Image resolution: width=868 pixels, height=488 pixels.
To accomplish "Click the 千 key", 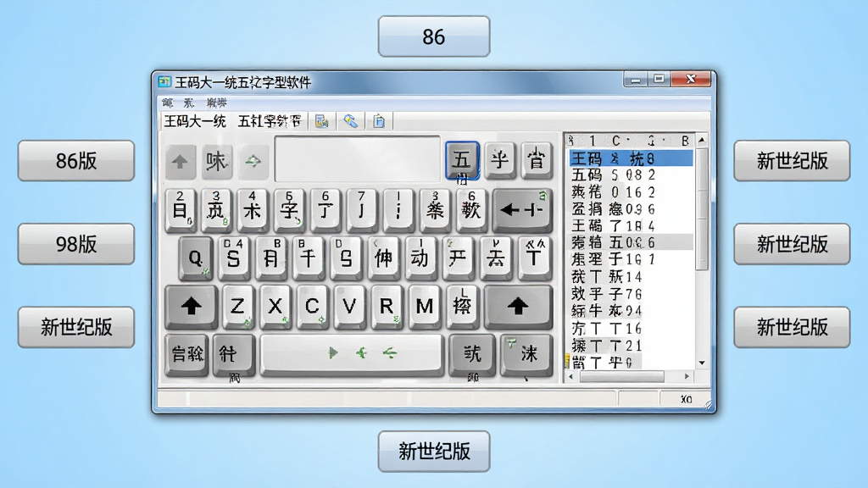I will (309, 258).
